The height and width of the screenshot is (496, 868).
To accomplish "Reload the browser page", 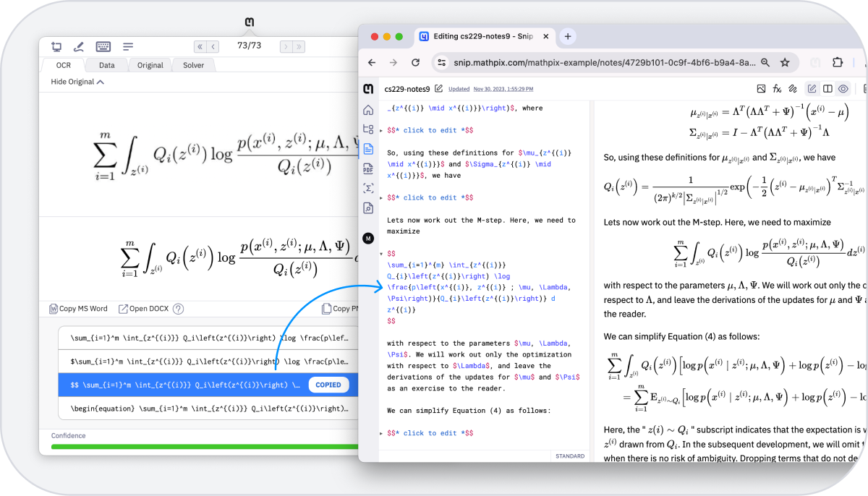I will (x=415, y=63).
